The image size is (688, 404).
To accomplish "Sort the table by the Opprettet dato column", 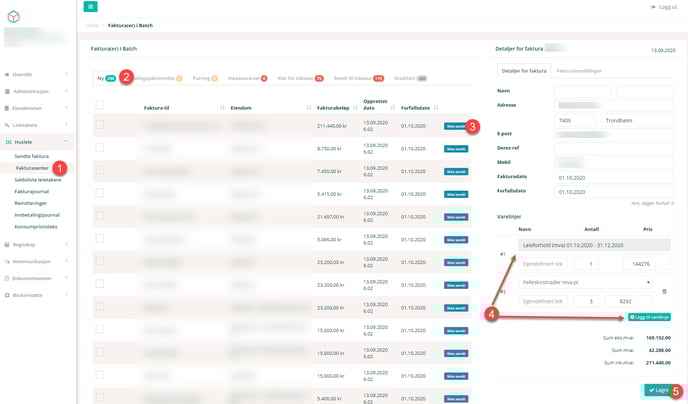I will (x=393, y=108).
